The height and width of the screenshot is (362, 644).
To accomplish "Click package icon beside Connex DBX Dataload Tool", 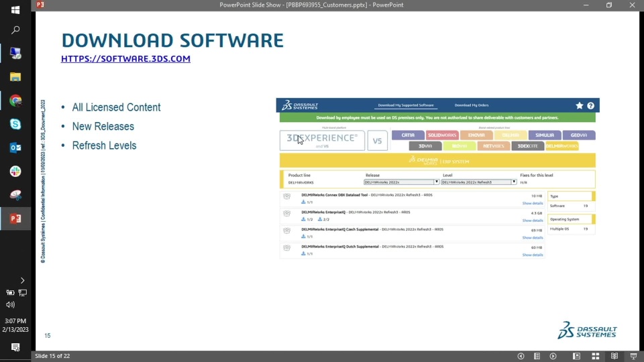I will pyautogui.click(x=286, y=196).
